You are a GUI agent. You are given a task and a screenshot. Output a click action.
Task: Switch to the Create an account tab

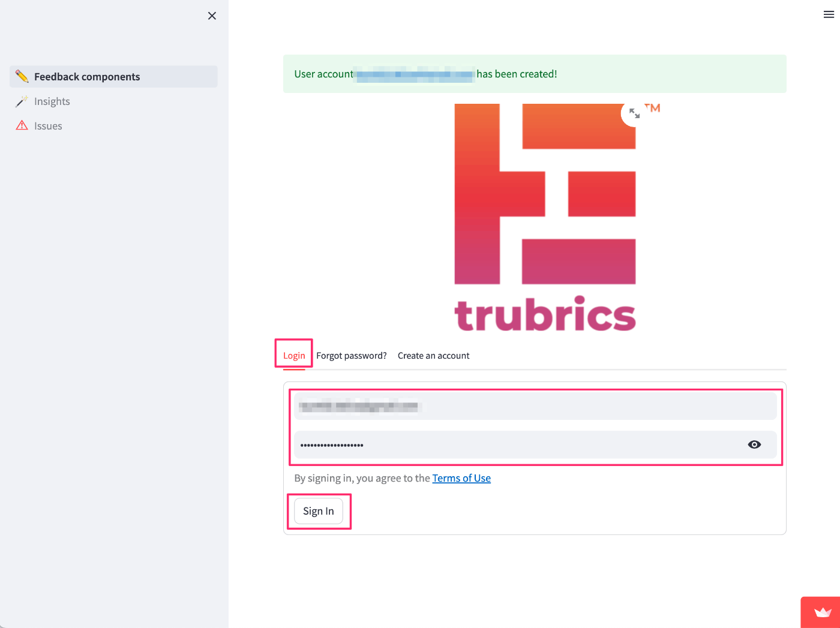[x=434, y=356]
